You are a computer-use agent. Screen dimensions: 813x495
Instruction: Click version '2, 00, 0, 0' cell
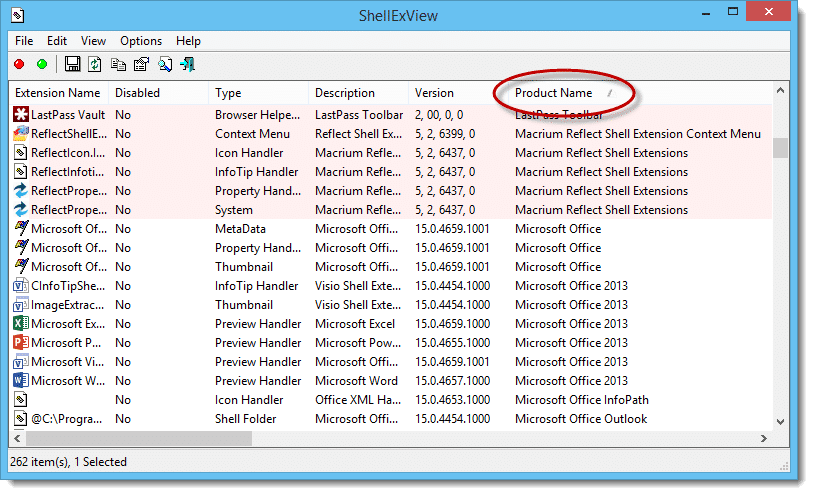click(439, 115)
